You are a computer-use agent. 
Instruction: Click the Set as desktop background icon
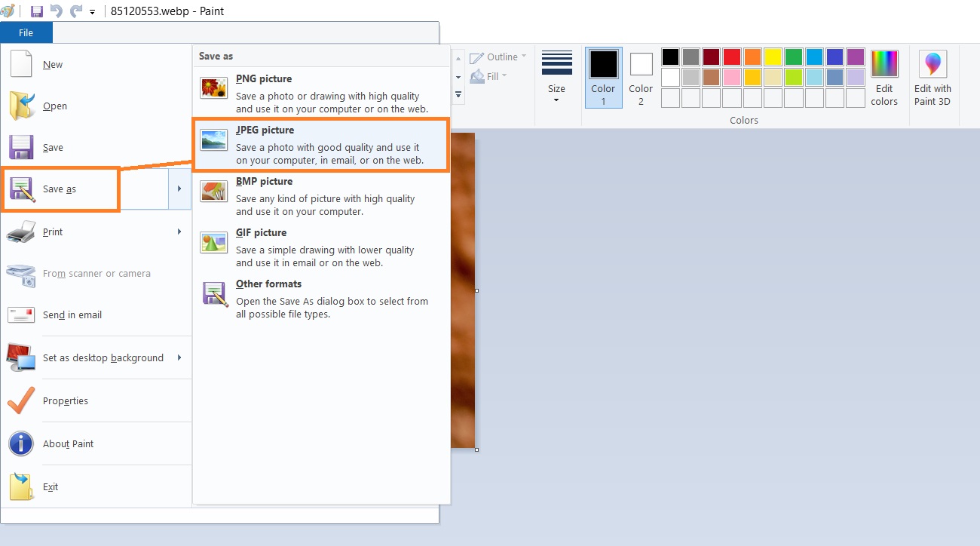[x=20, y=357]
